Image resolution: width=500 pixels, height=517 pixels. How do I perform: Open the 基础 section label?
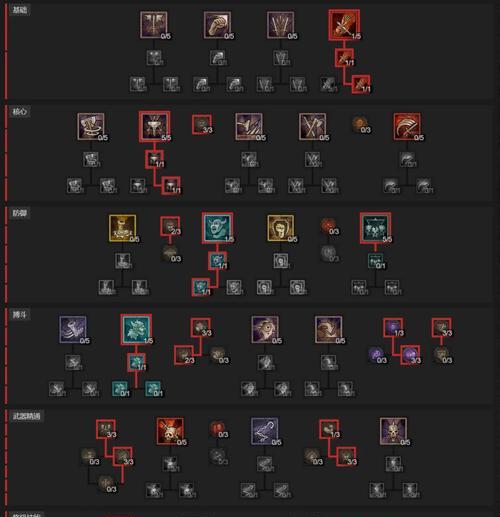click(x=20, y=10)
